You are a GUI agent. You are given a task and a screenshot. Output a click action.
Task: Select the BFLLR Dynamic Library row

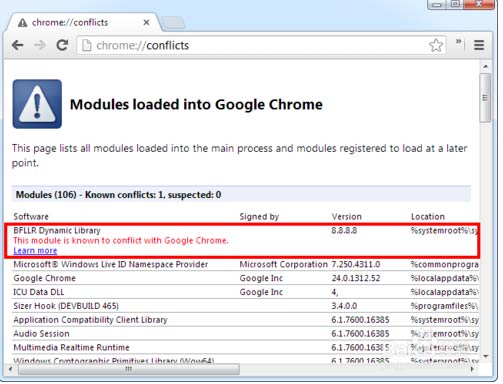click(x=242, y=240)
